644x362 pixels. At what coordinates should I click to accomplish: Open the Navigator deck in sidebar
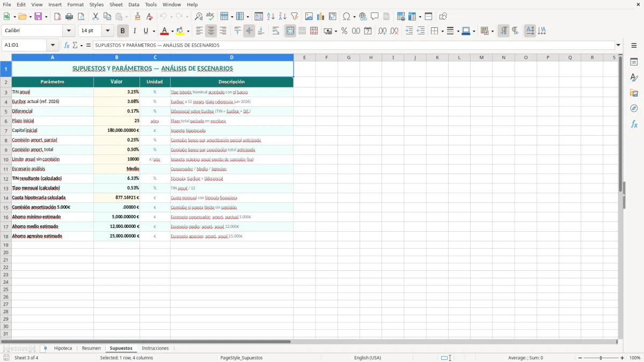634,108
